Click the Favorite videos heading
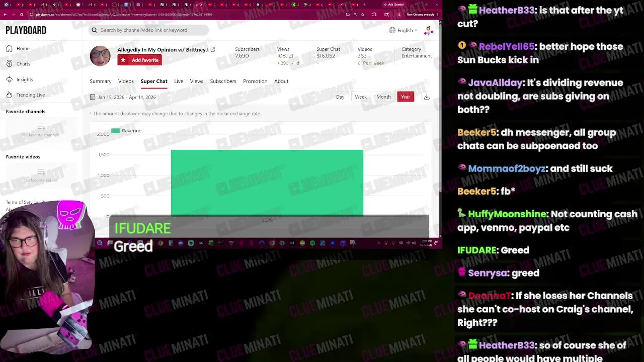 (23, 157)
